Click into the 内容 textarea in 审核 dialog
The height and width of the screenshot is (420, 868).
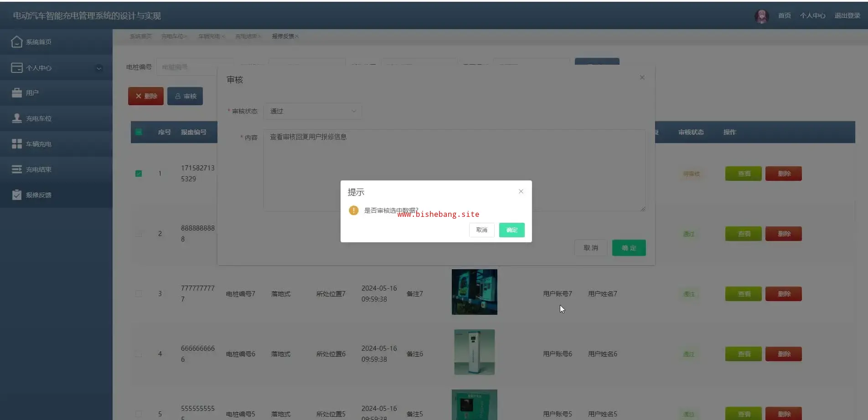pyautogui.click(x=455, y=170)
